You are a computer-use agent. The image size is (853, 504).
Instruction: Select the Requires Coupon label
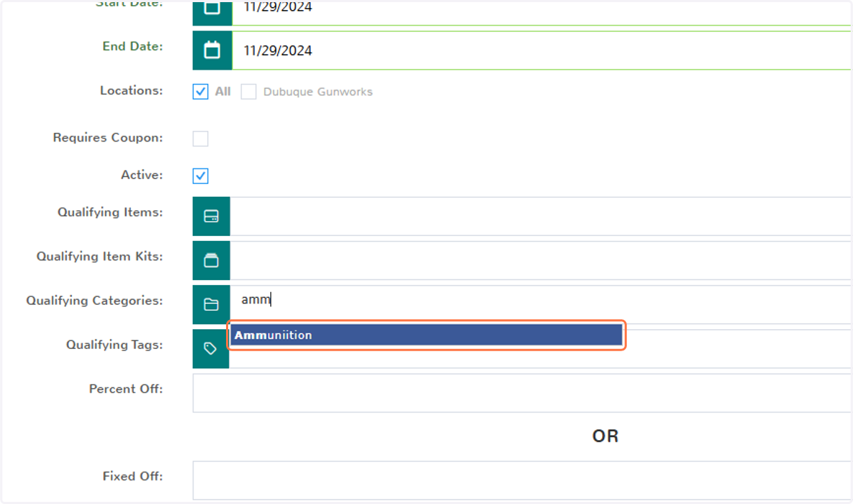point(107,137)
